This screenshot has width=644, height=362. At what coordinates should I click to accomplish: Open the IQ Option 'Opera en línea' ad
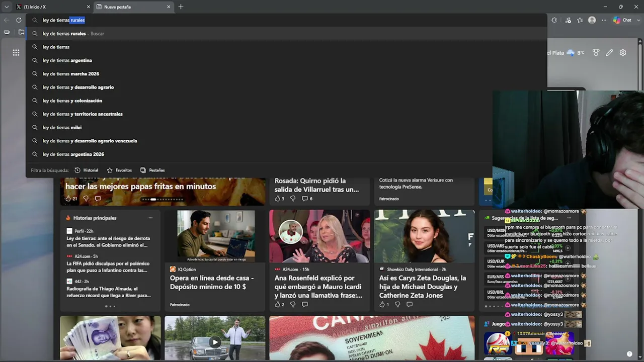click(212, 282)
